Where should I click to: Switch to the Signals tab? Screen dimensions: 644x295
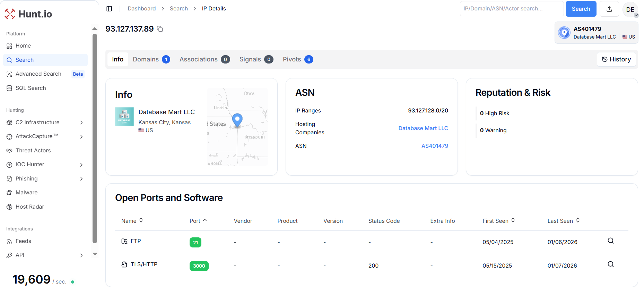[256, 59]
